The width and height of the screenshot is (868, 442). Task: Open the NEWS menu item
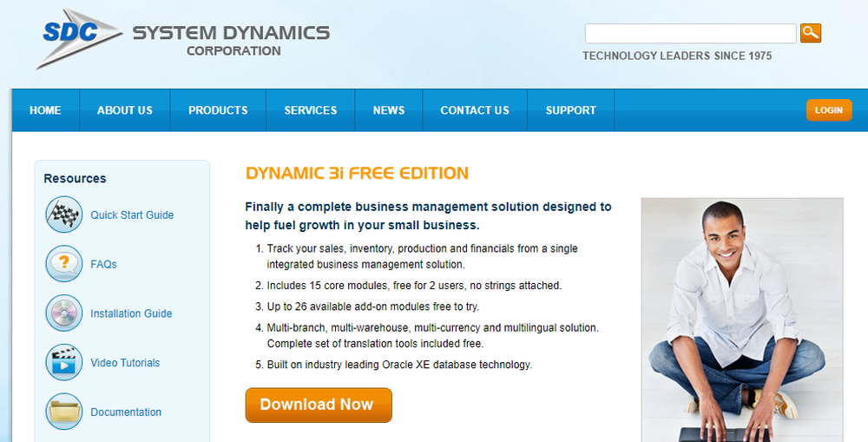[389, 110]
